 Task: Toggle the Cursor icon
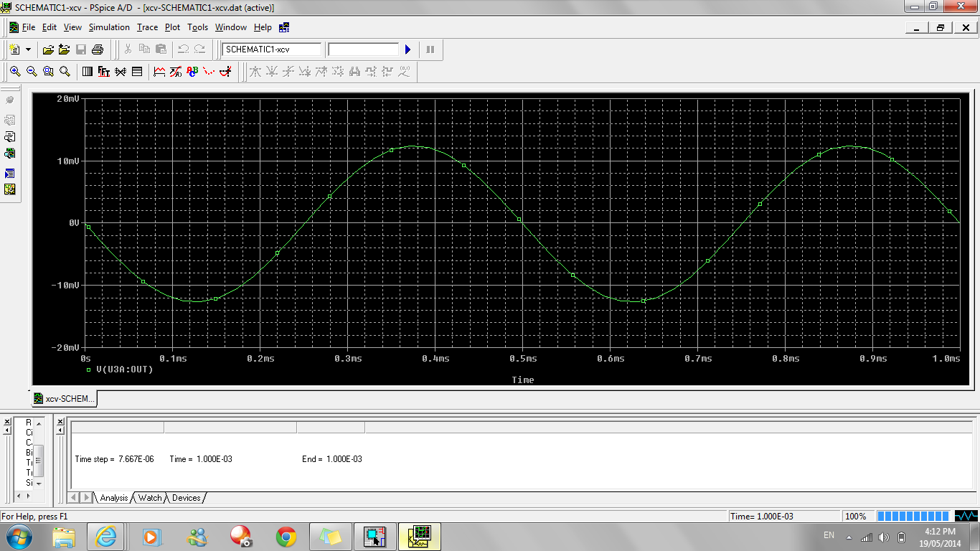(225, 72)
